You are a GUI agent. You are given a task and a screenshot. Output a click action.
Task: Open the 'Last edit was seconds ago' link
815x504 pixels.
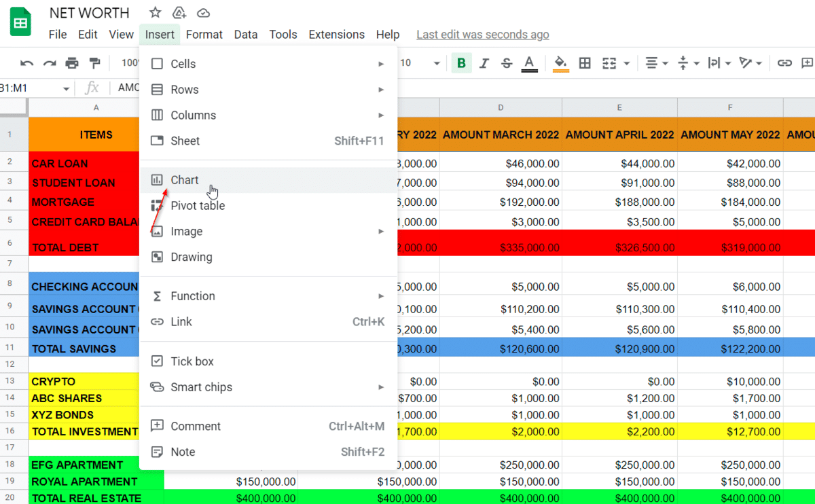[482, 35]
